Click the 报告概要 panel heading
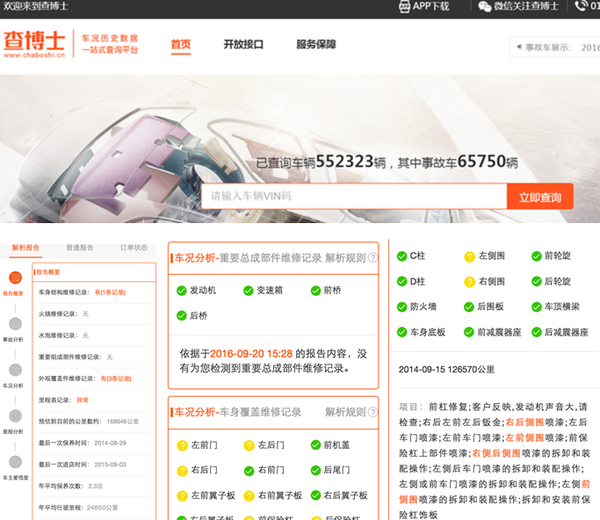 pos(47,272)
